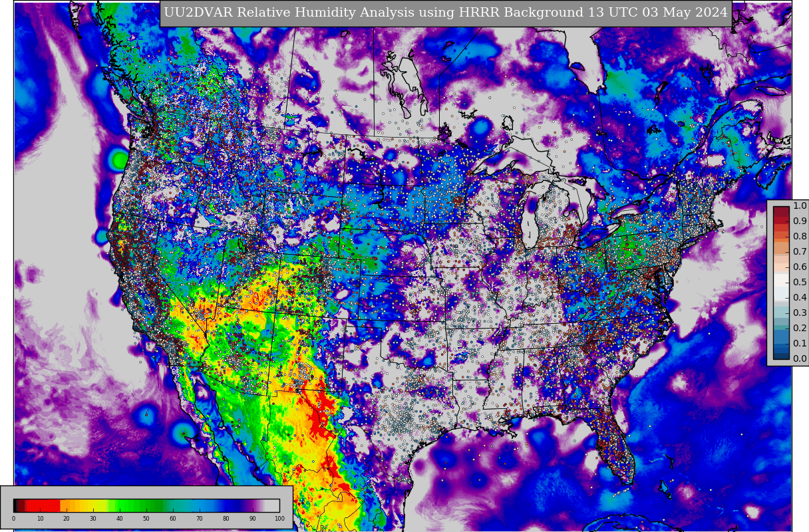Click the "30" tick on humidity colorbar
This screenshot has height=532, width=809.
point(93,519)
